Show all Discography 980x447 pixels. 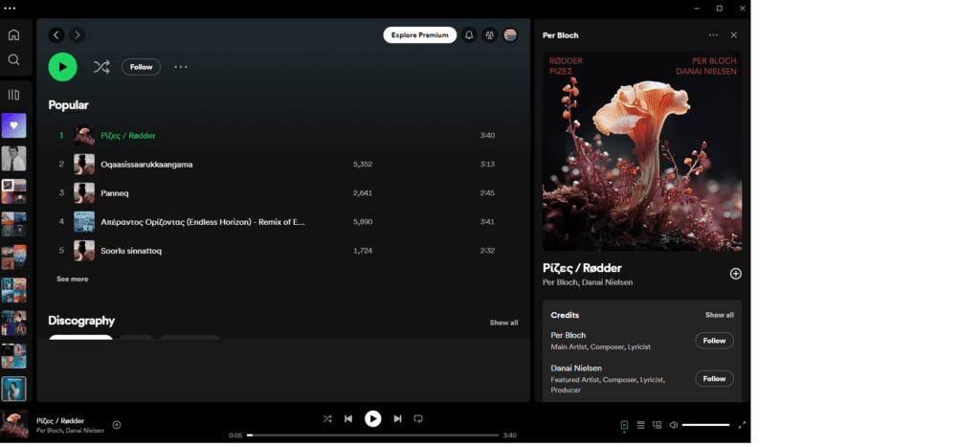coord(503,323)
